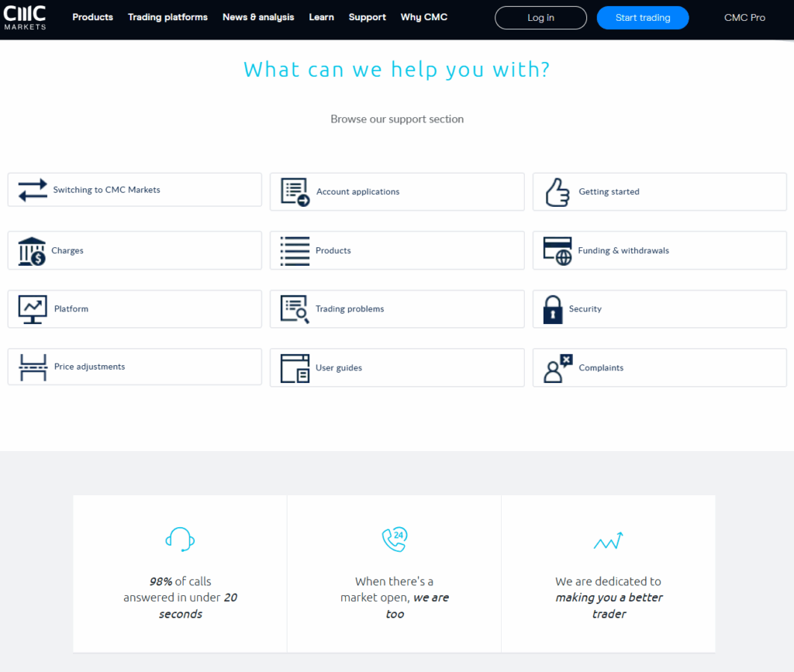Open the News & analysis menu
The height and width of the screenshot is (672, 794).
[258, 17]
